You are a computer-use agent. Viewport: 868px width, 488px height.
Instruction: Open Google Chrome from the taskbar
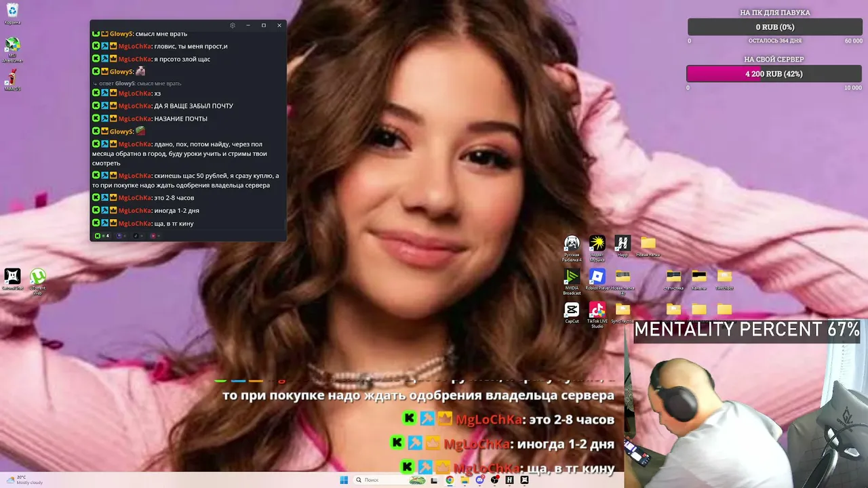[x=449, y=480]
